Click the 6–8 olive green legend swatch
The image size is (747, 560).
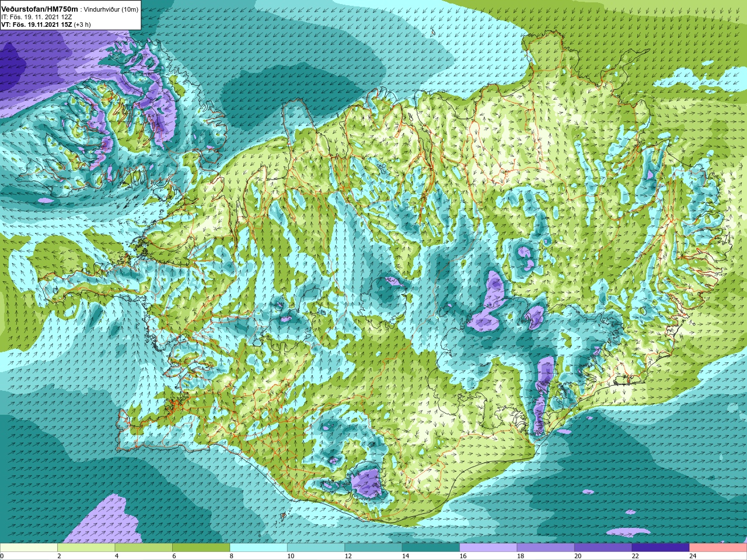tap(201, 548)
